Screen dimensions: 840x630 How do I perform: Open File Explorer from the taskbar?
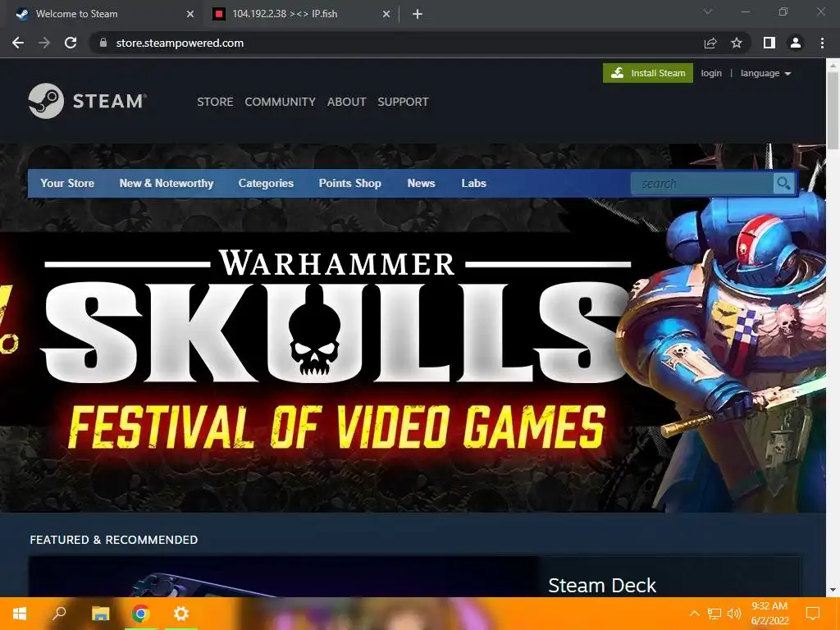coord(100,614)
